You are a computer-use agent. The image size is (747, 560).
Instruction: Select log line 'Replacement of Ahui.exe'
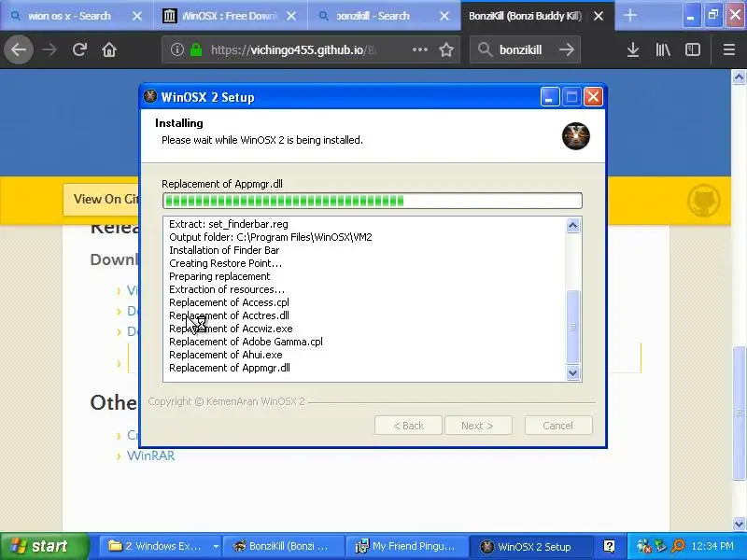(225, 355)
